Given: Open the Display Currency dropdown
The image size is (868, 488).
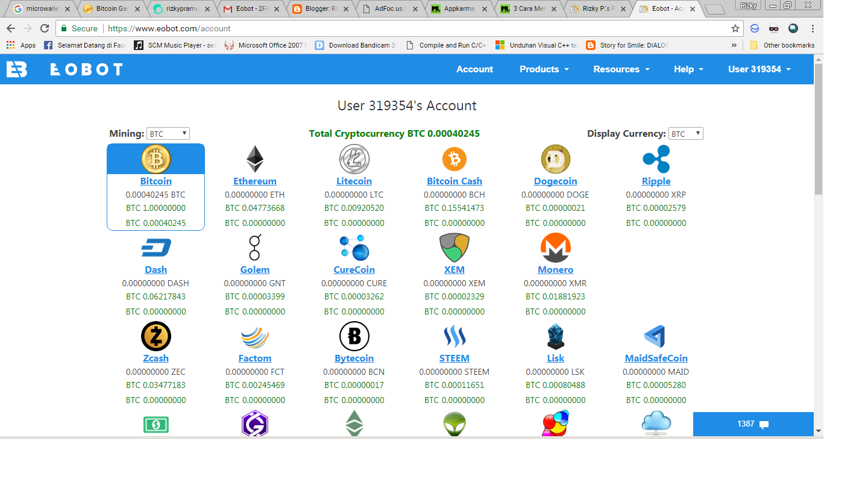Looking at the screenshot, I should pos(686,134).
